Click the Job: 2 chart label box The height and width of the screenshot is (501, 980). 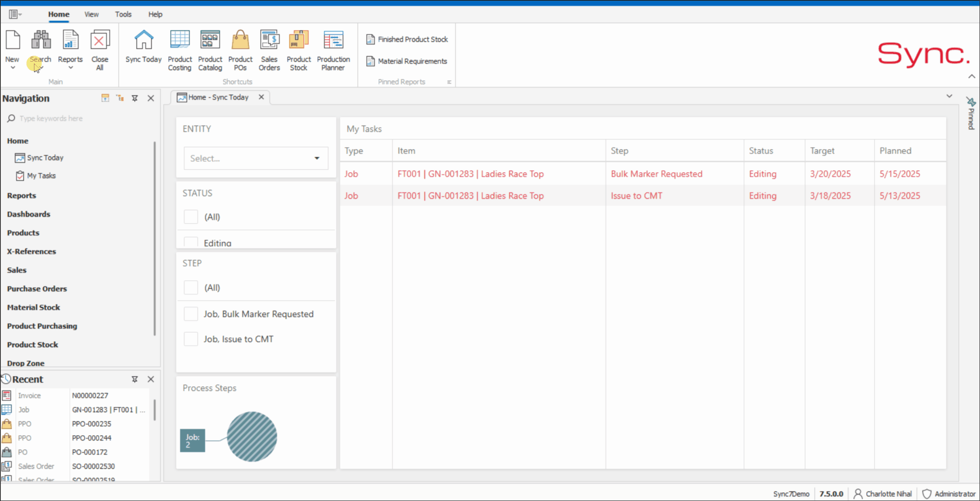[192, 441]
